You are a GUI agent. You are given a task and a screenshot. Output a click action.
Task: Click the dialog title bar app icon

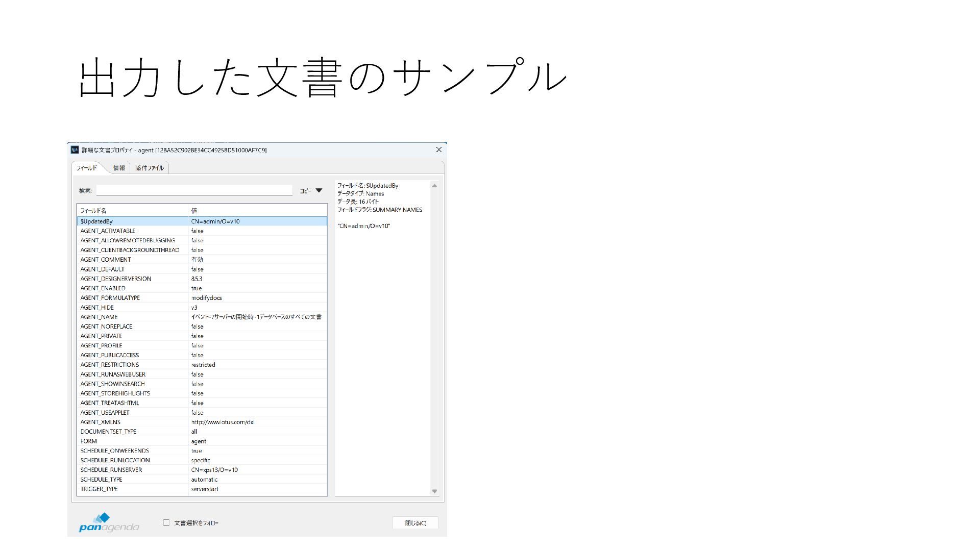(x=75, y=150)
